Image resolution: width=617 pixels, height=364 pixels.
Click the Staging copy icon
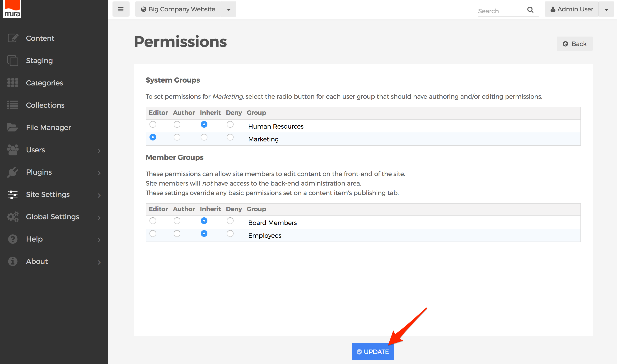[x=13, y=61]
